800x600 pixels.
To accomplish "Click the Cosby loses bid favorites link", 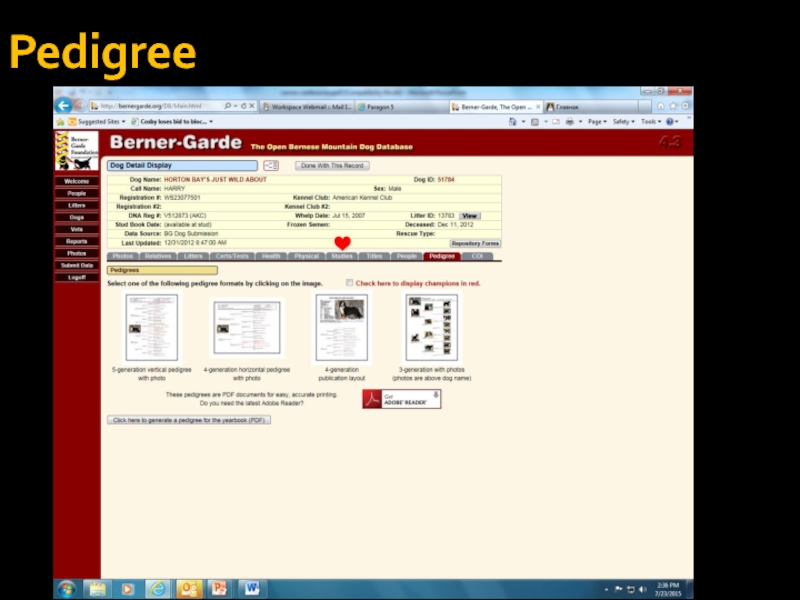I will (173, 122).
